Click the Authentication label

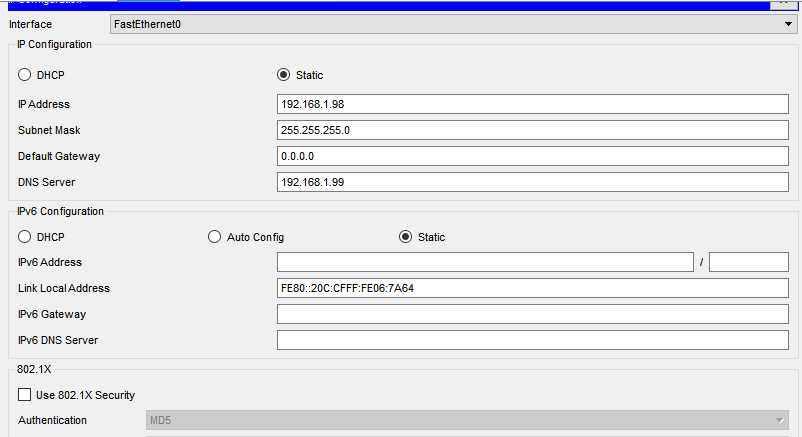click(52, 420)
